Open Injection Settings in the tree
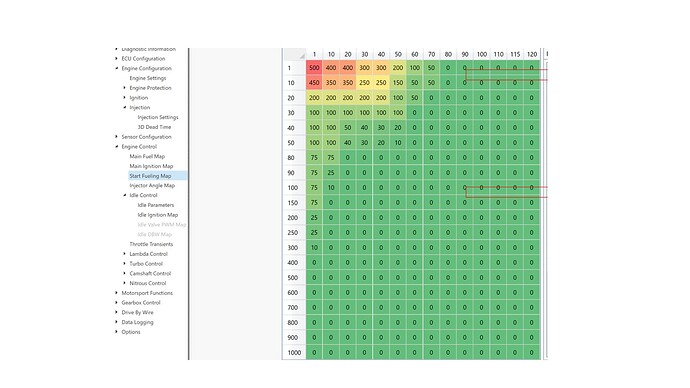Screen dimensions: 690x388 click(x=158, y=117)
